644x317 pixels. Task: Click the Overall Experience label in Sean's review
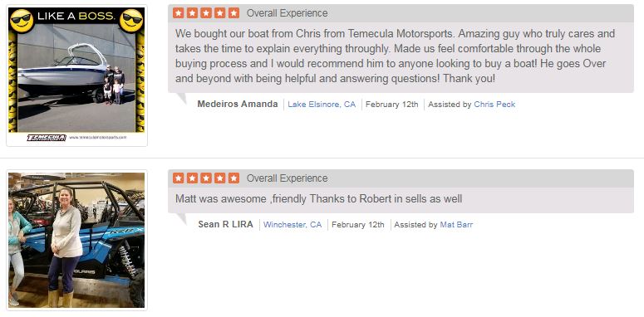287,178
